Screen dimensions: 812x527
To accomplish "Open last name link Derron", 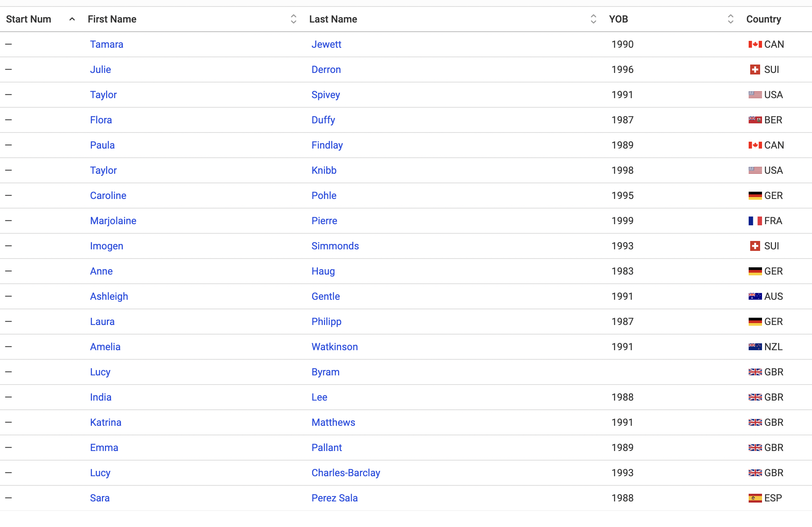I will coord(326,70).
